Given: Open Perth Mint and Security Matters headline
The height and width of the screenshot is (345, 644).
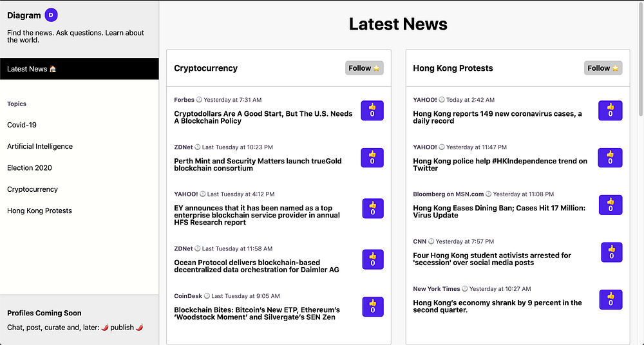Looking at the screenshot, I should [258, 165].
